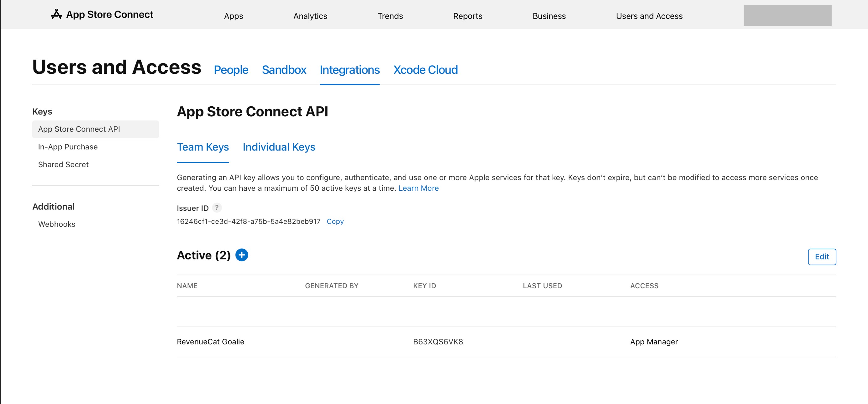
Task: Select the Xcode Cloud tab
Action: [x=425, y=70]
